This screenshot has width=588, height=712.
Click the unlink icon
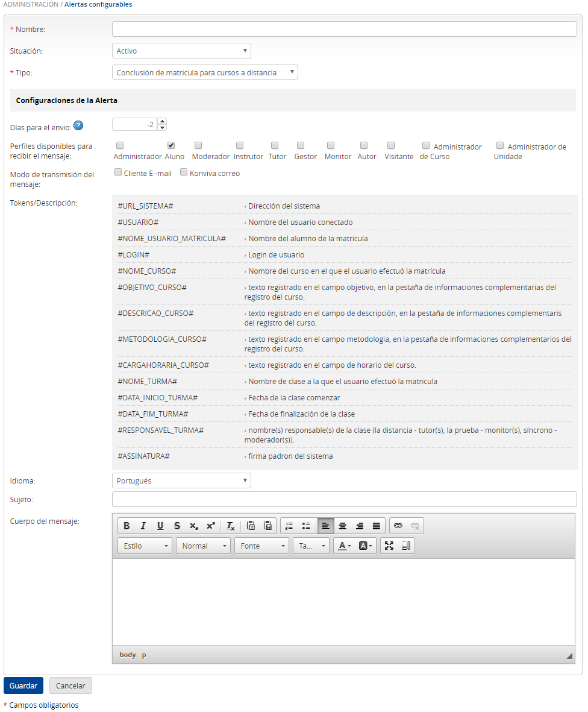click(414, 526)
